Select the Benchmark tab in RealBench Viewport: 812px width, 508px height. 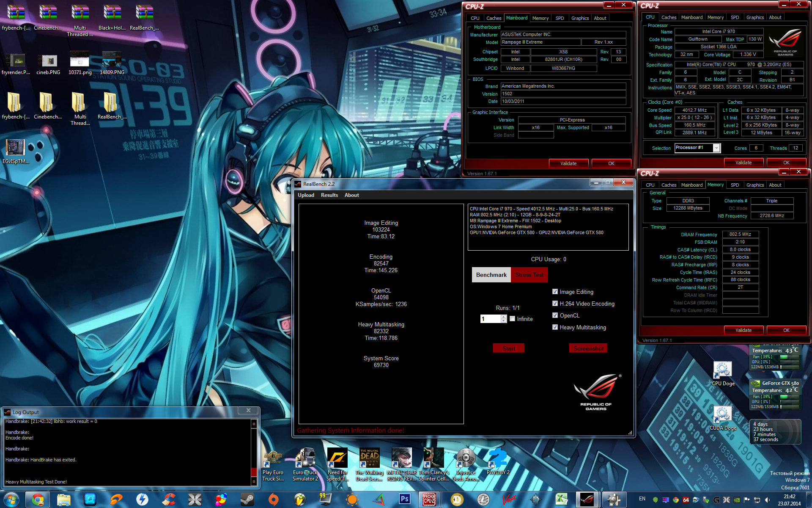(491, 275)
